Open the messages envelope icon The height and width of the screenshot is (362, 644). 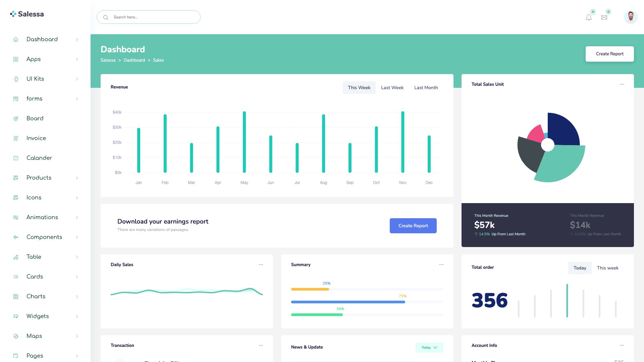(604, 17)
